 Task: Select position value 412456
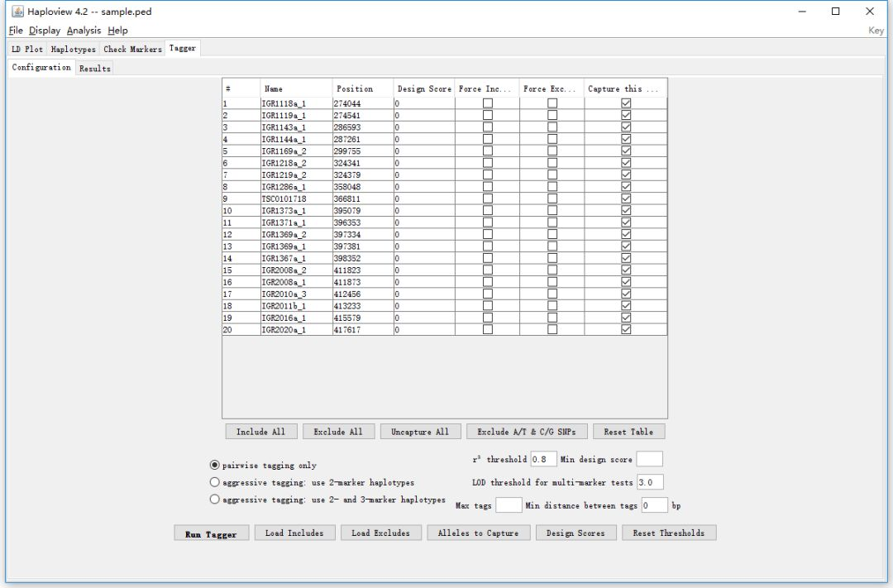pyautogui.click(x=363, y=294)
